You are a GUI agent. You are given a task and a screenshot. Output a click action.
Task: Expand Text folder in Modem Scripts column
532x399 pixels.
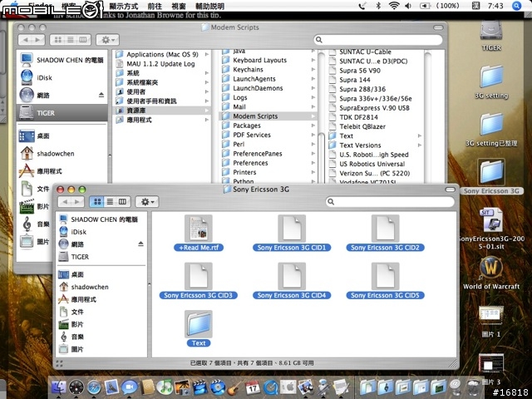point(420,135)
